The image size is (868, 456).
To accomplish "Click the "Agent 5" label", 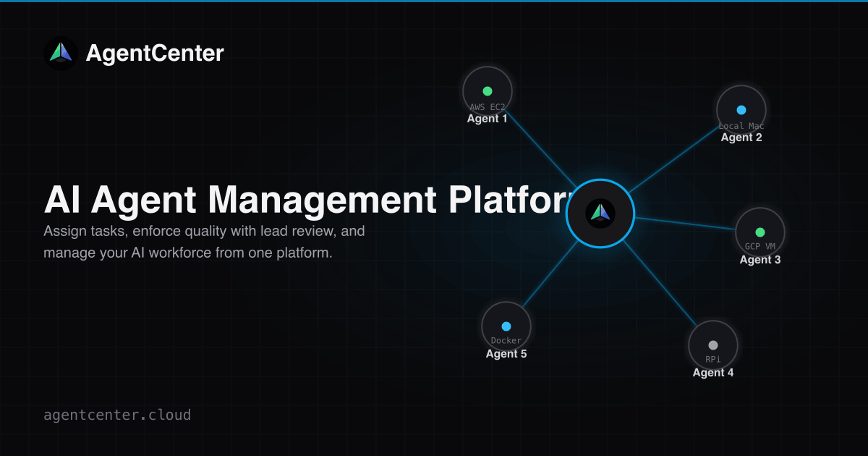I will pyautogui.click(x=506, y=354).
